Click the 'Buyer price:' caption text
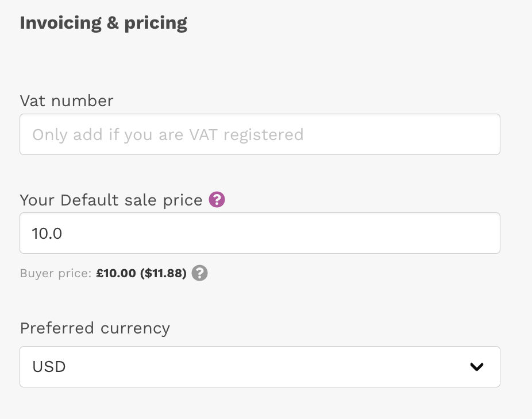Viewport: 532px width, 419px height. [56, 273]
